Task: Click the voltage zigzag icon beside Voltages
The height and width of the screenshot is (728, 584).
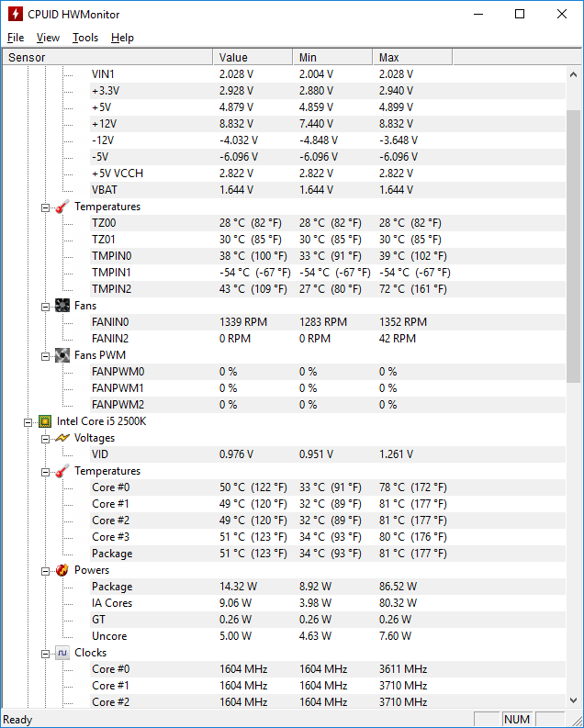Action: [62, 438]
